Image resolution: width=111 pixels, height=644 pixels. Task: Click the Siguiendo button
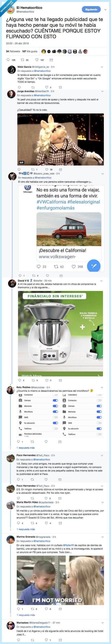tap(91, 10)
